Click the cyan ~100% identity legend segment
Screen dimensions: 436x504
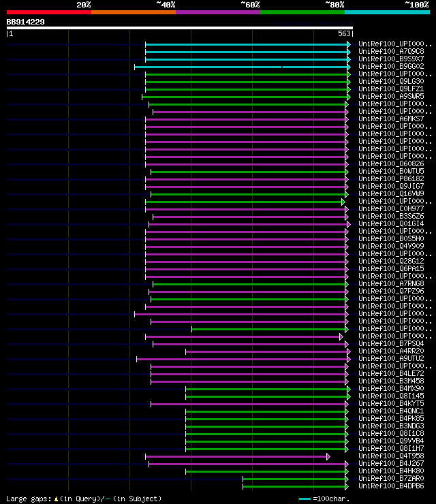[387, 12]
